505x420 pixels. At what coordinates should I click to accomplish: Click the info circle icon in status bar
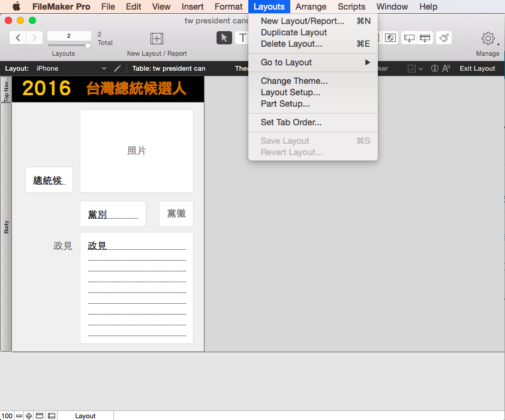tap(434, 68)
